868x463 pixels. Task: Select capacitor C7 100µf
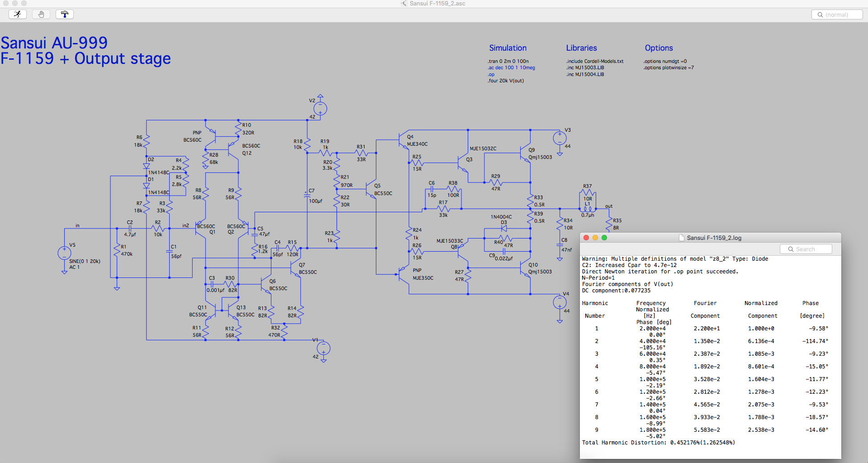[x=307, y=195]
